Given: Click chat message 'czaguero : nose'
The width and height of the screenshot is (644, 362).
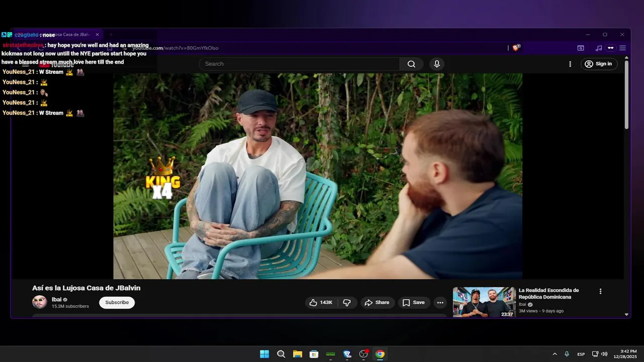Looking at the screenshot, I should pos(34,35).
